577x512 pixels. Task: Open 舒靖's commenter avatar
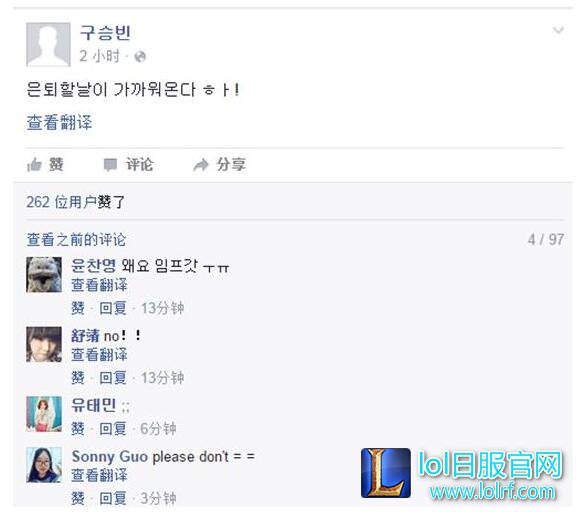pos(44,344)
